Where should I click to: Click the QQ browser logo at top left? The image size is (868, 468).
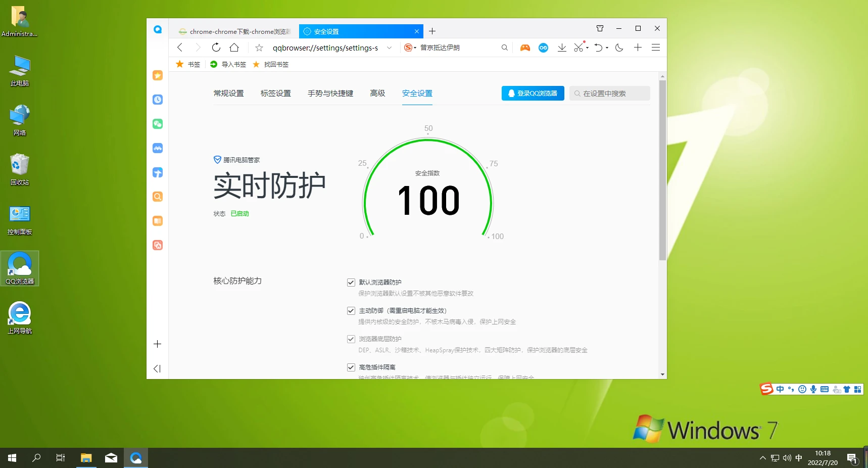click(x=158, y=29)
